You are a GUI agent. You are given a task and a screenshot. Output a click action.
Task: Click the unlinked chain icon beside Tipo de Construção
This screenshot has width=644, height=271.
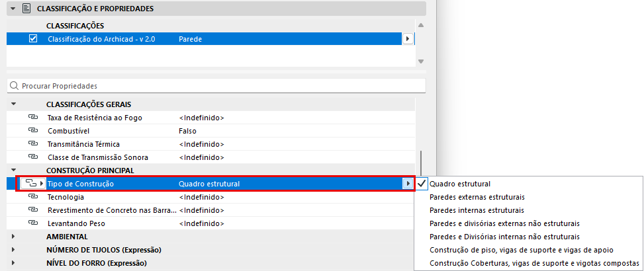pos(32,184)
